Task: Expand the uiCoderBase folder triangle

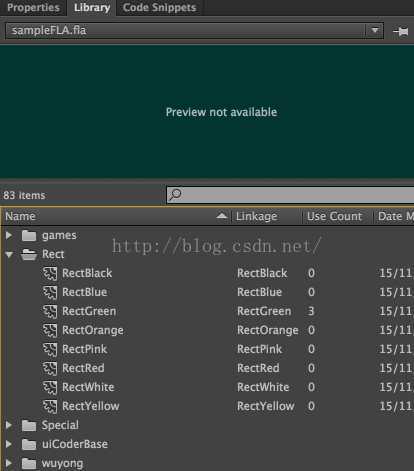Action: pyautogui.click(x=9, y=444)
